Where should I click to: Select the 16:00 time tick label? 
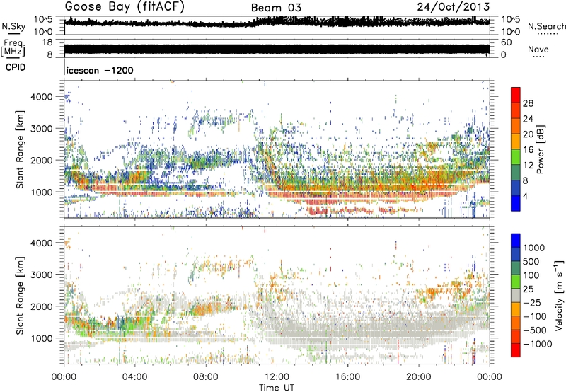point(347,377)
